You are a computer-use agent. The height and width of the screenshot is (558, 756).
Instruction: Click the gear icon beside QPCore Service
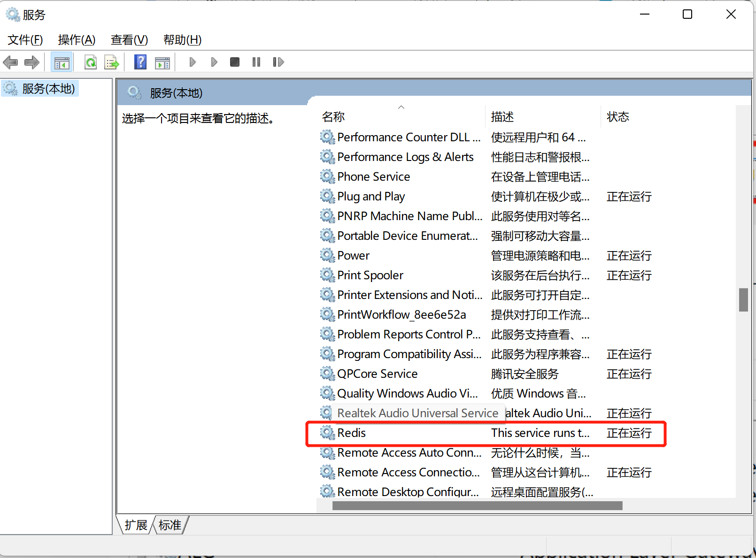[x=327, y=373]
